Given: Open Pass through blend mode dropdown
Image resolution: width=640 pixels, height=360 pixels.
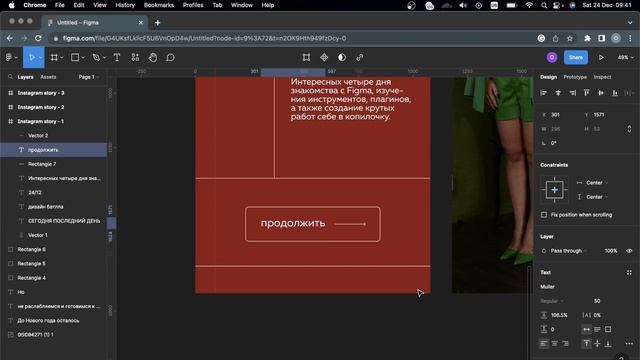Looking at the screenshot, I should tap(569, 251).
